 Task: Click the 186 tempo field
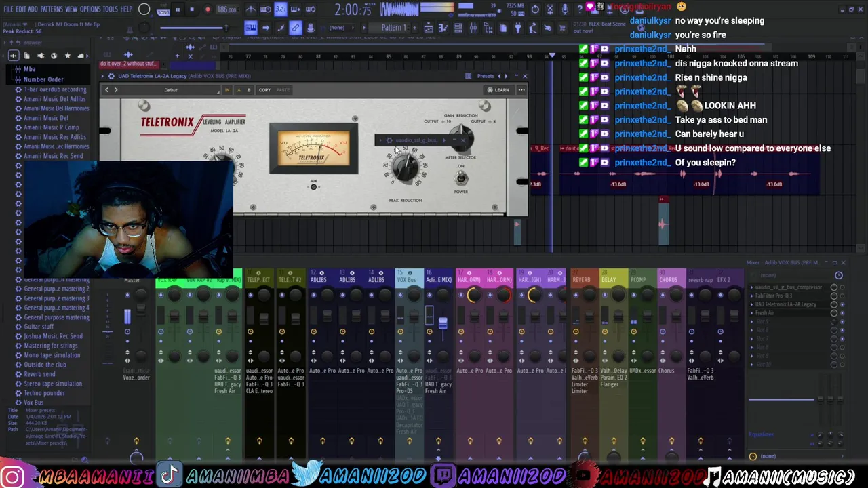(x=227, y=10)
